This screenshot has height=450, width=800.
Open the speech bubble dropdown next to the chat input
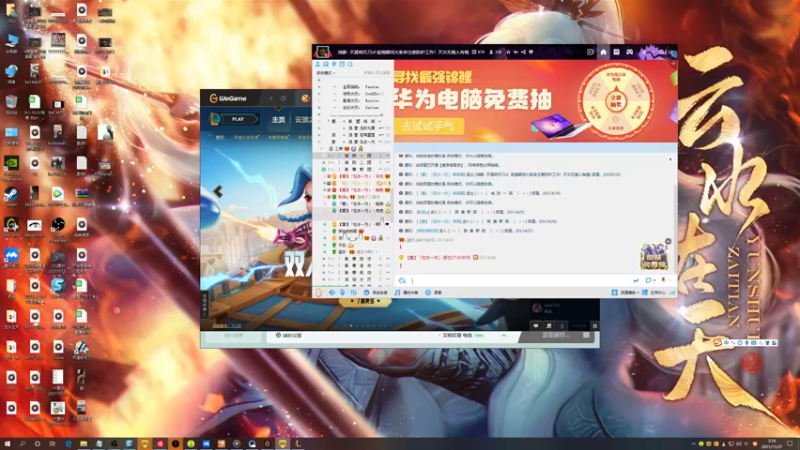click(x=649, y=280)
